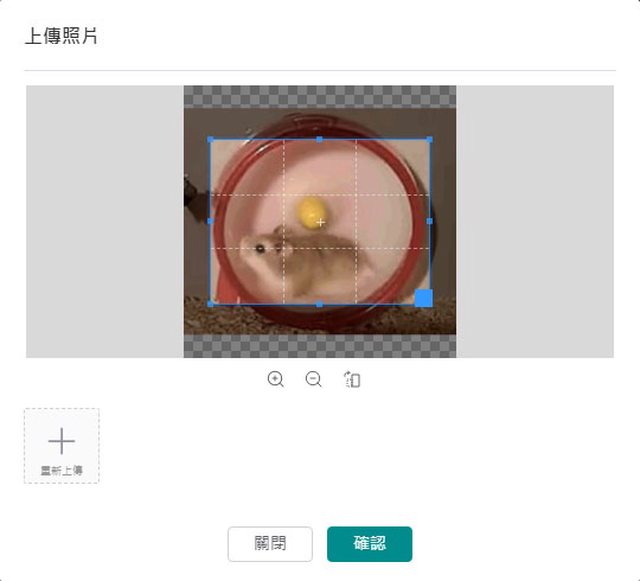Click the 重新上傳 label text
640x581 pixels.
(62, 470)
